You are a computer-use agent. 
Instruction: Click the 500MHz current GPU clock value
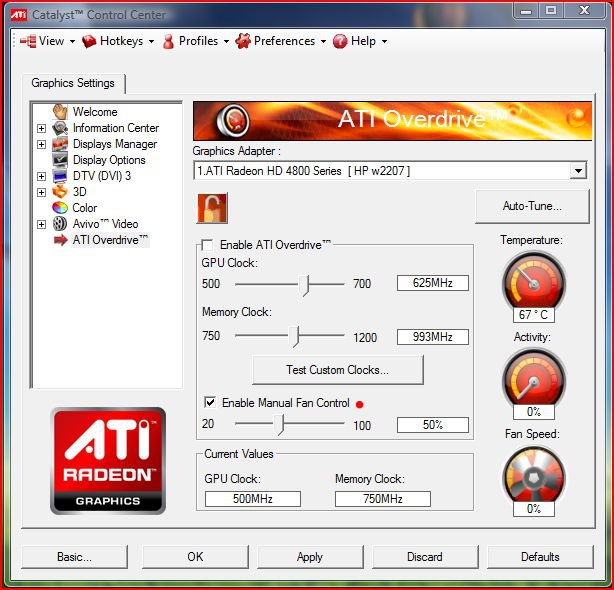253,499
